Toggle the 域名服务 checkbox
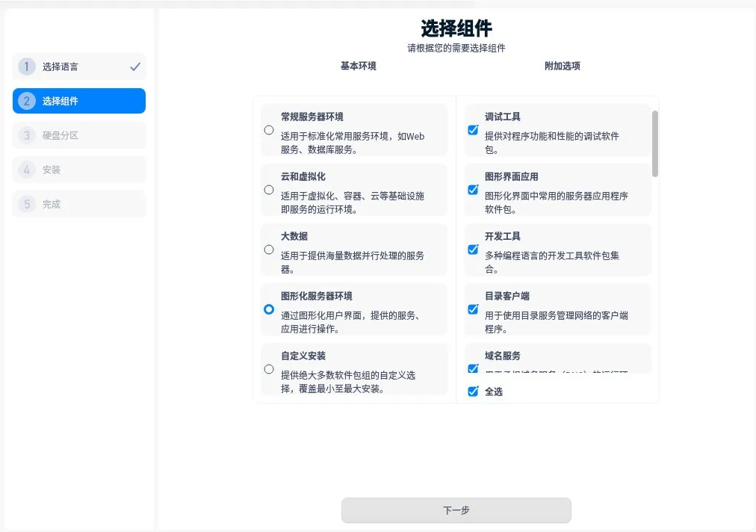 473,368
